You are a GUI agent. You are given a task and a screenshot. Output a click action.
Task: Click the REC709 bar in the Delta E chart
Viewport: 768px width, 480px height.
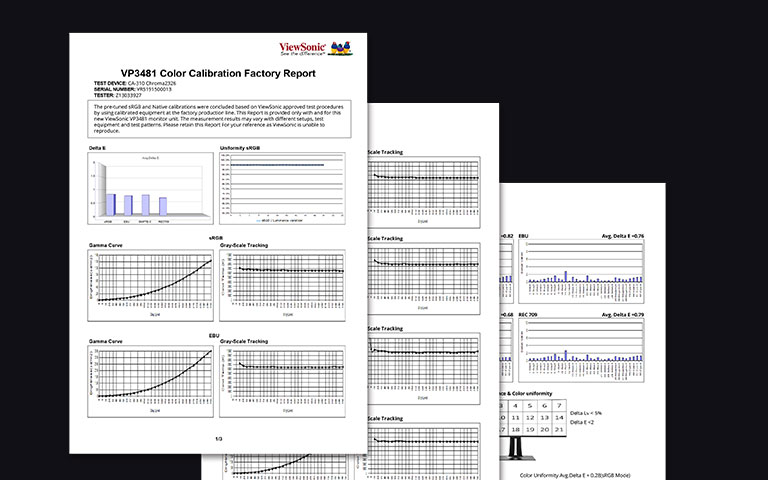pos(163,207)
